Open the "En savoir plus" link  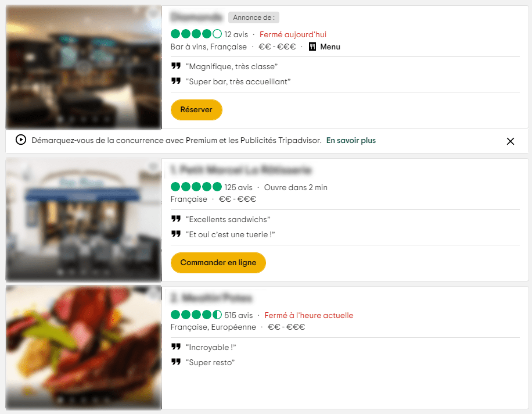tap(351, 140)
